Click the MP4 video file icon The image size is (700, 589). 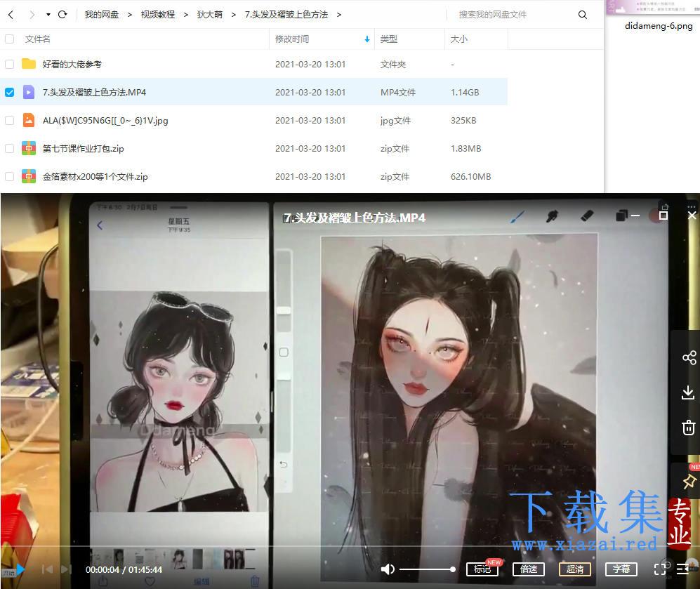point(29,92)
